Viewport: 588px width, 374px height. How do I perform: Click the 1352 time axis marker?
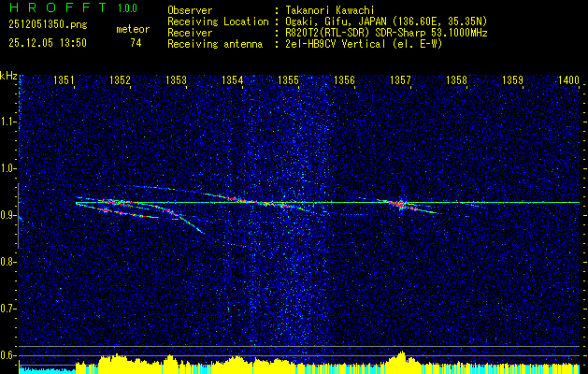(120, 80)
